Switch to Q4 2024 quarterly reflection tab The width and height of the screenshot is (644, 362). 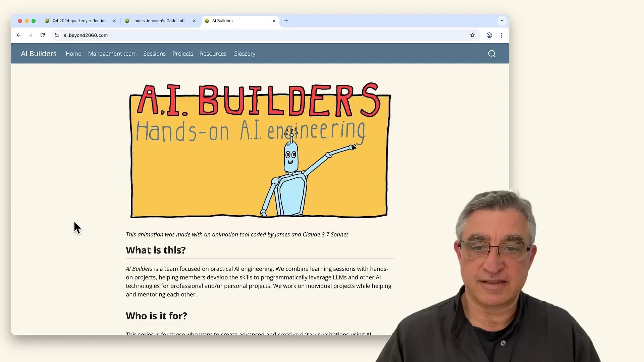coord(79,21)
